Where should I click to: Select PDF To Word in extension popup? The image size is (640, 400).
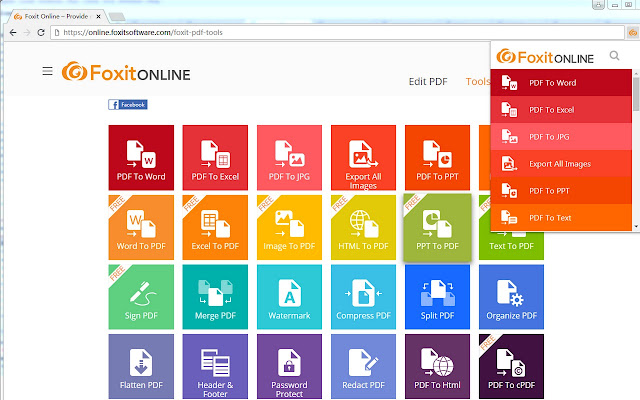[x=561, y=82]
